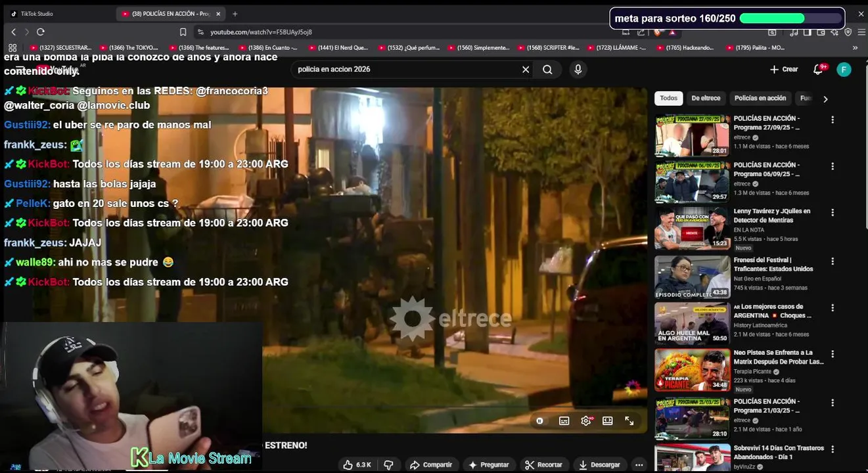Open Brave VPN shield icon

click(x=848, y=32)
